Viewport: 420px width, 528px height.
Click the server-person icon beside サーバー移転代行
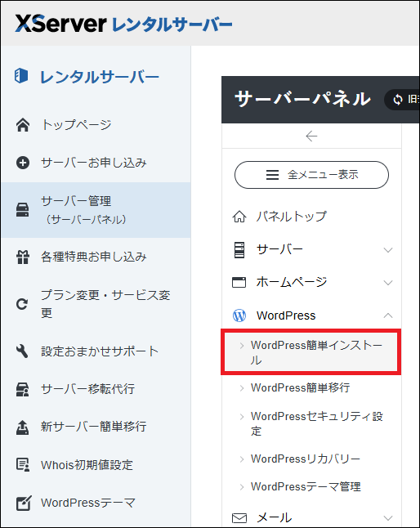(23, 389)
